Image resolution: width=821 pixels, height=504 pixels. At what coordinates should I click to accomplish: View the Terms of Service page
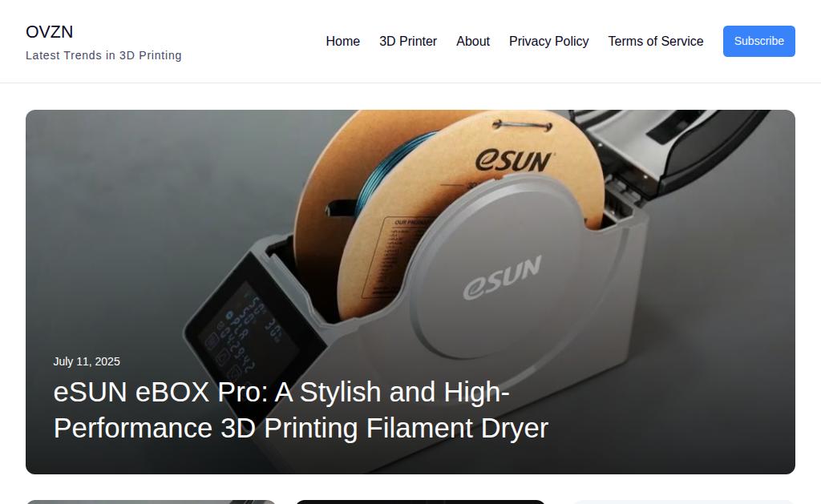tap(656, 42)
